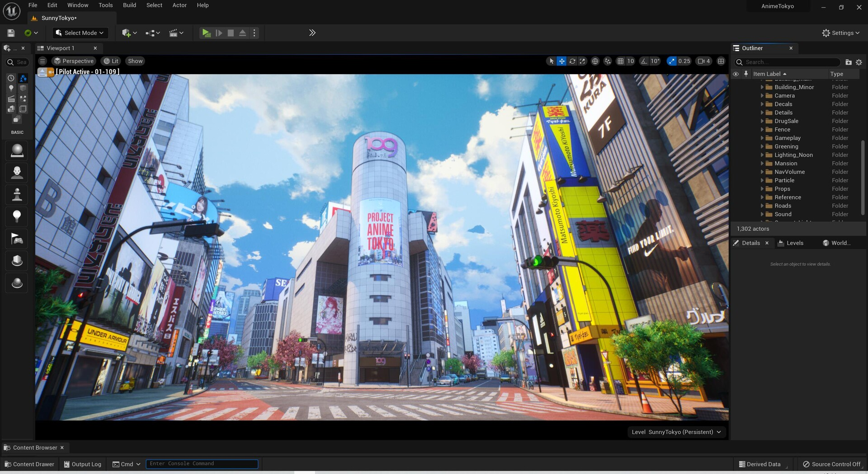Open the Settings dropdown
The width and height of the screenshot is (868, 474).
click(840, 33)
